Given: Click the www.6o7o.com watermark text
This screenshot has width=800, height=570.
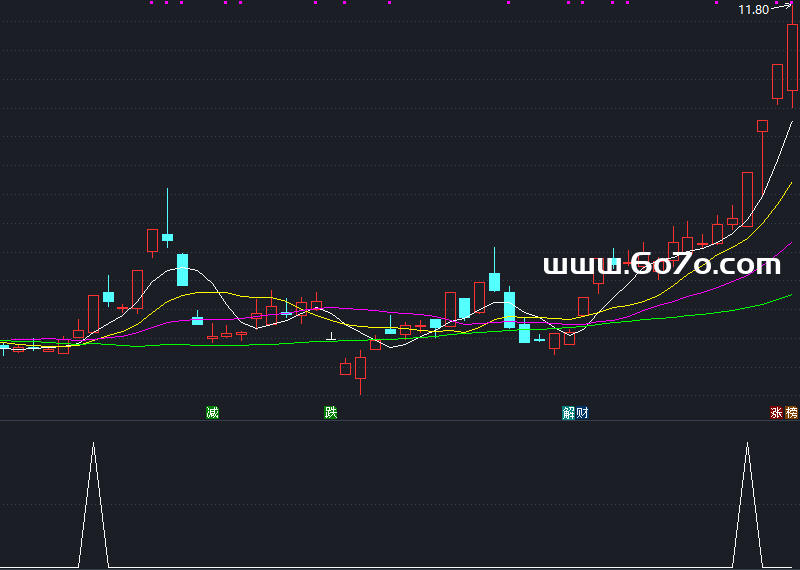Looking at the screenshot, I should [x=661, y=265].
